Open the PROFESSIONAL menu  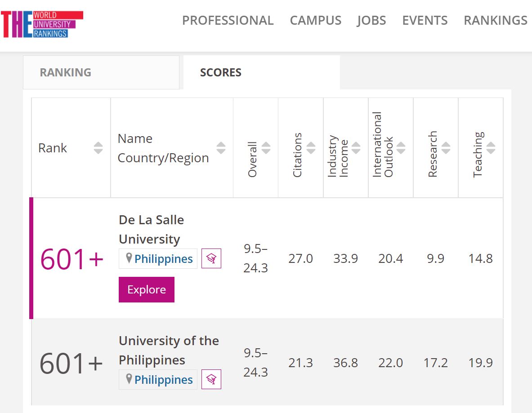pyautogui.click(x=228, y=20)
